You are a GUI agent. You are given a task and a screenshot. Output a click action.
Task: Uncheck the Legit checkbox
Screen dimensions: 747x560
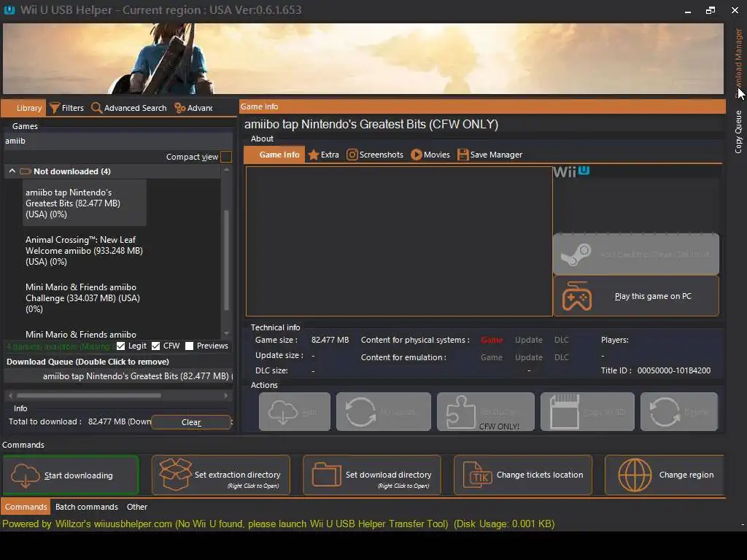point(121,346)
